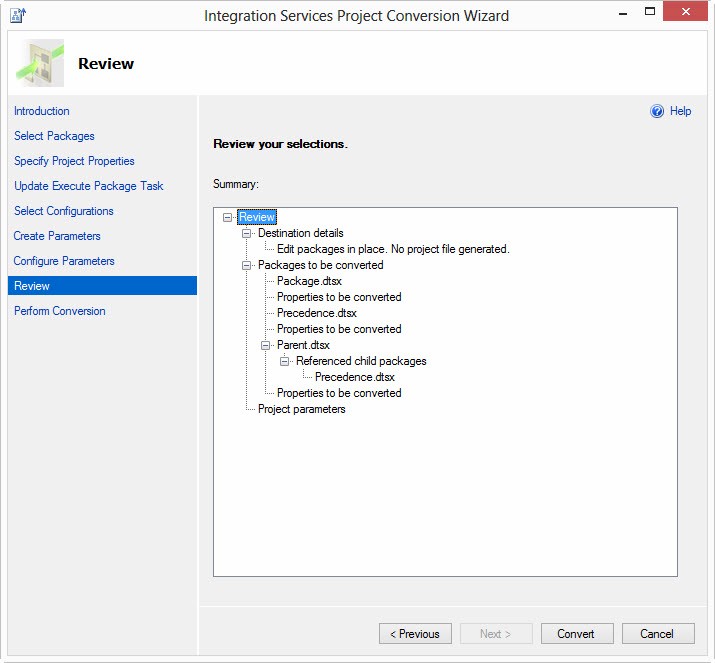Click the blue Help question mark icon

pyautogui.click(x=657, y=111)
